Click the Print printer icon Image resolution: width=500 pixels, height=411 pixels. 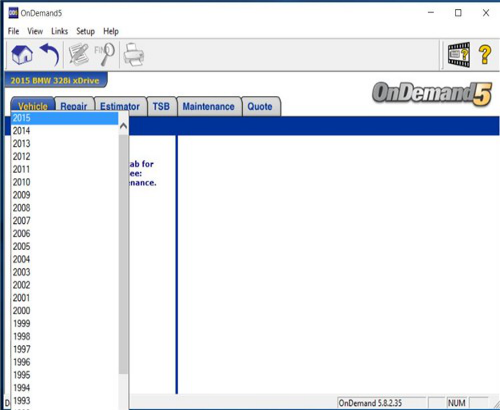pyautogui.click(x=134, y=54)
